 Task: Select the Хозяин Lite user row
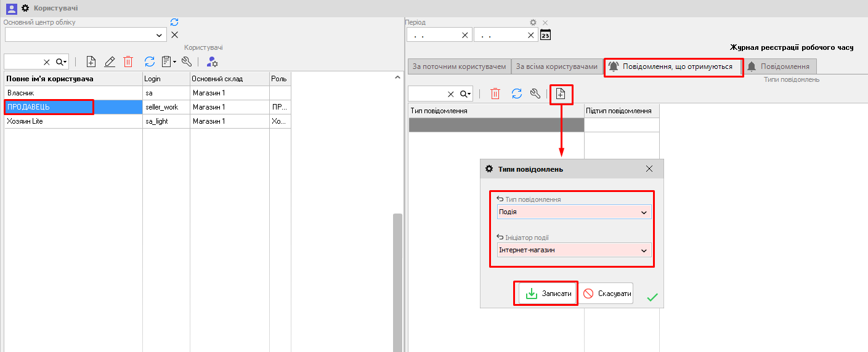(x=73, y=121)
